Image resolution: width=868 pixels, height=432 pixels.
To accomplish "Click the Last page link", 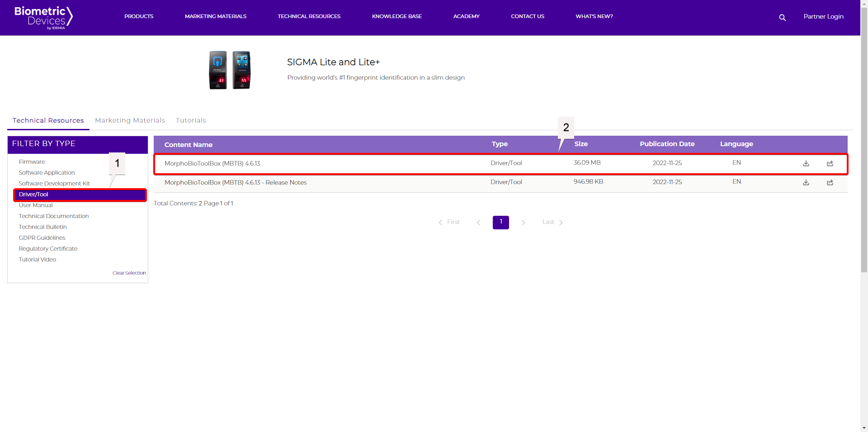I will pos(552,222).
